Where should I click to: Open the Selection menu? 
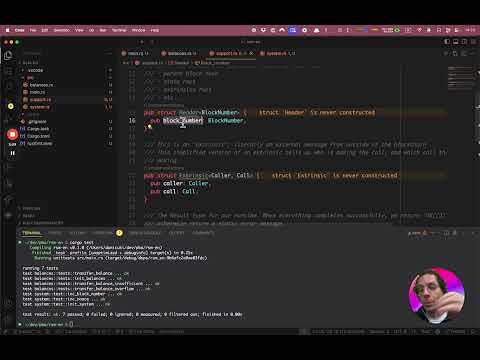(62, 30)
